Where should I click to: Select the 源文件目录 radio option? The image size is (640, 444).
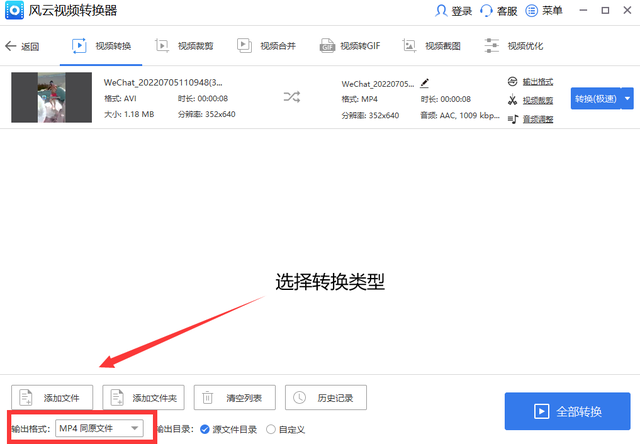coord(204,429)
